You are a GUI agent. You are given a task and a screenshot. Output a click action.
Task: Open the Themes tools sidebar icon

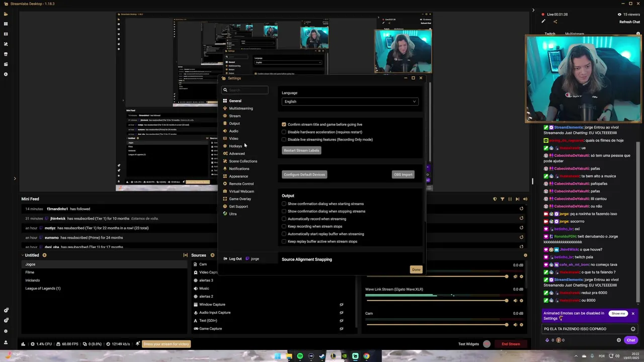(6, 44)
